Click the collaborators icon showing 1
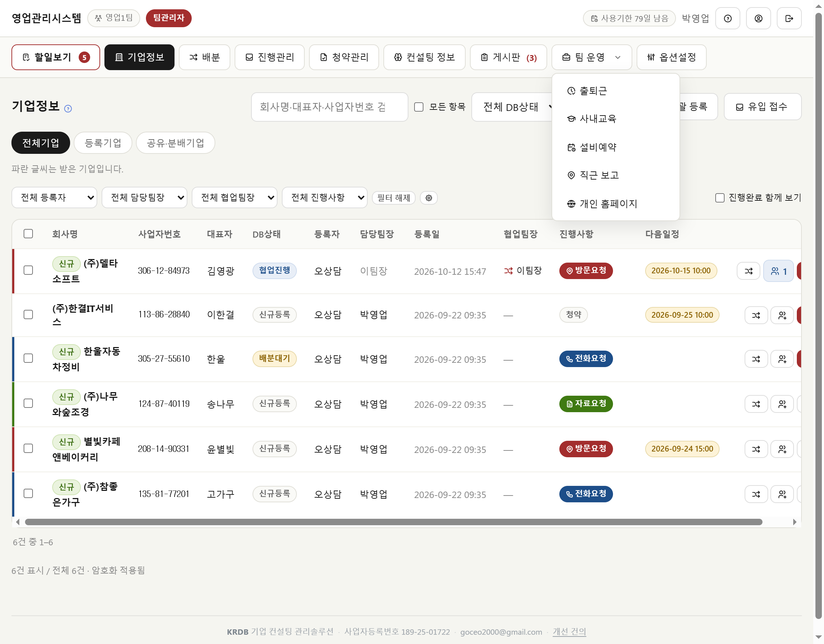Image resolution: width=824 pixels, height=644 pixels. pos(778,271)
